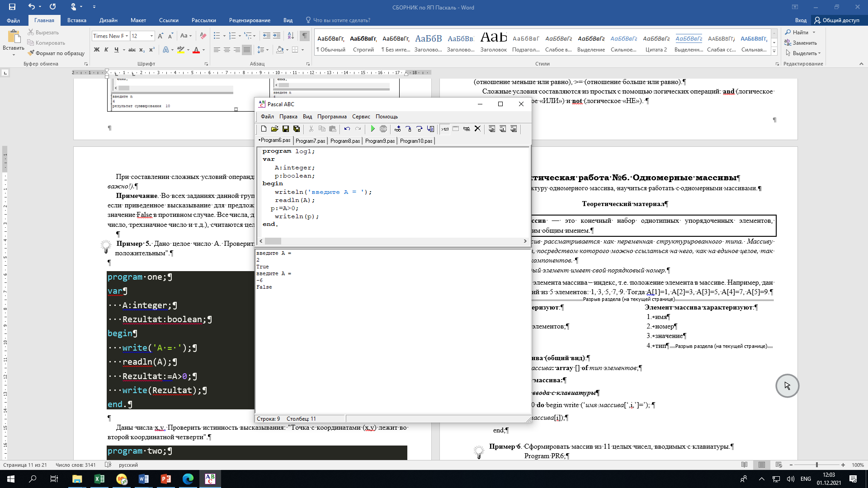Click Формат по образцу button

pos(56,53)
